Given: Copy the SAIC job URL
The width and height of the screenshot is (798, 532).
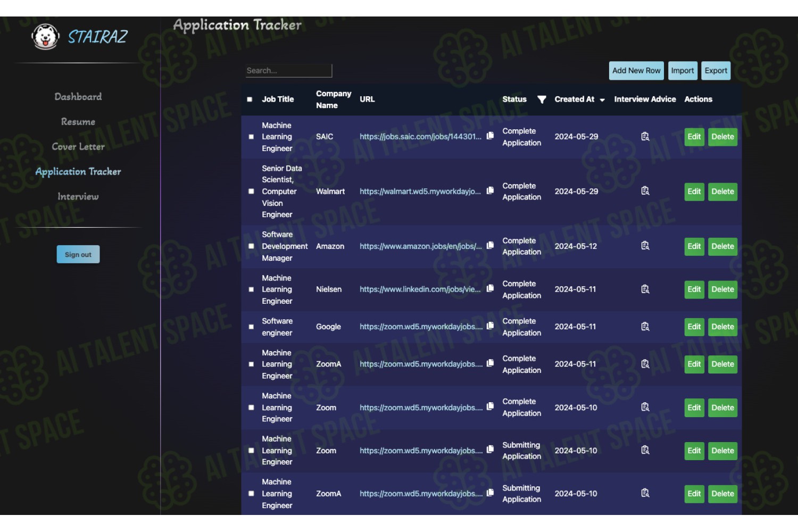Looking at the screenshot, I should (x=491, y=136).
